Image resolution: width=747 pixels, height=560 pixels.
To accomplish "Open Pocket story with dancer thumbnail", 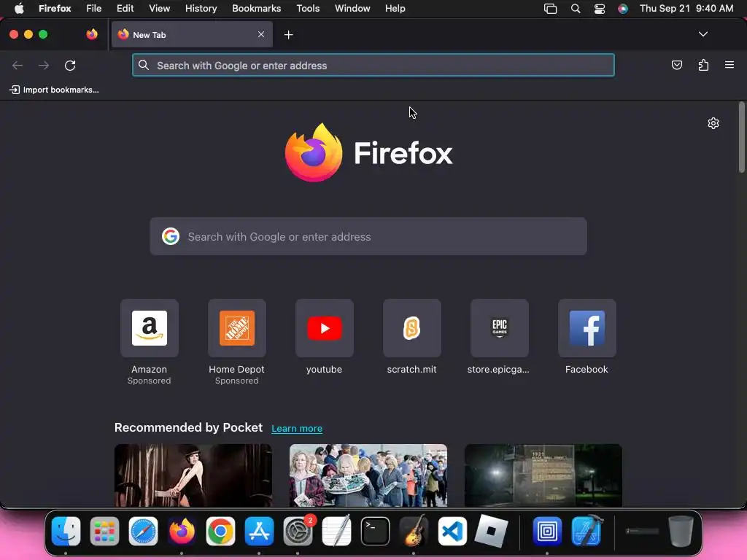I will click(x=193, y=475).
